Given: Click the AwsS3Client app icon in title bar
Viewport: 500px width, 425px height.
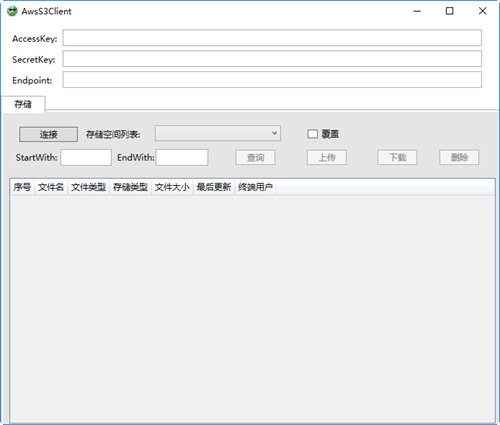Looking at the screenshot, I should pyautogui.click(x=12, y=11).
